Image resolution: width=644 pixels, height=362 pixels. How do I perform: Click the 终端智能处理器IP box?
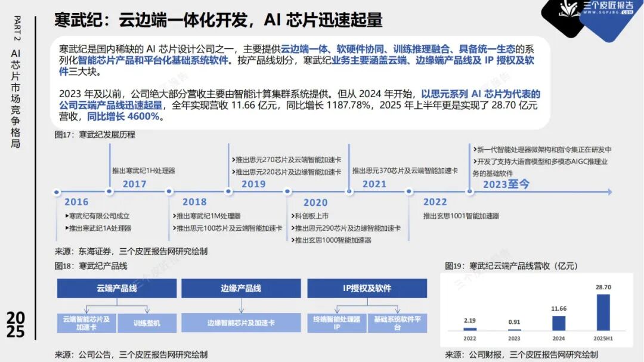337,323
